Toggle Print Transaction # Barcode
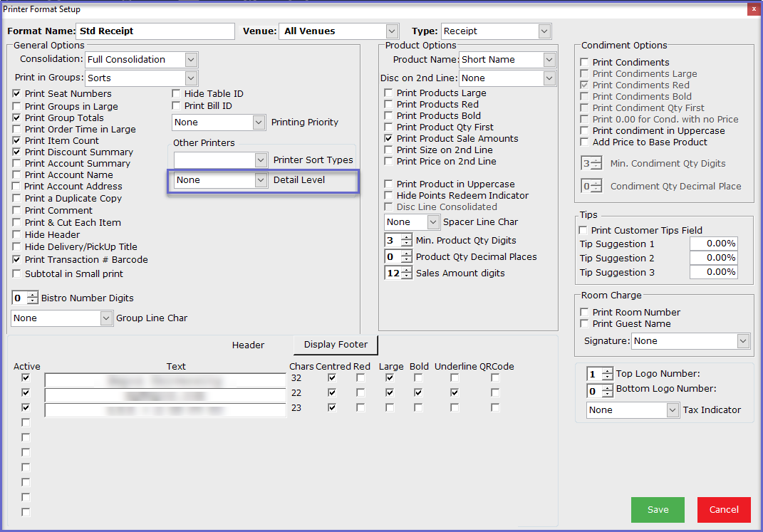The image size is (763, 532). 16,259
